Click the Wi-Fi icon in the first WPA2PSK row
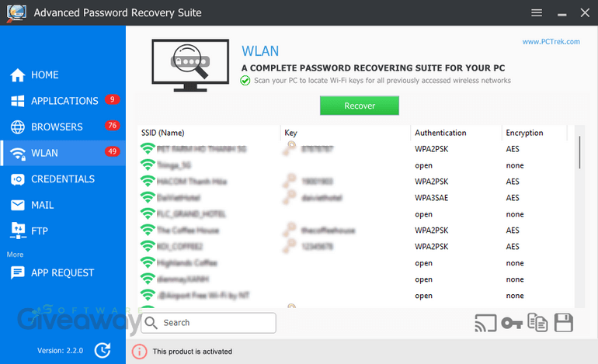The image size is (598, 364). click(148, 149)
